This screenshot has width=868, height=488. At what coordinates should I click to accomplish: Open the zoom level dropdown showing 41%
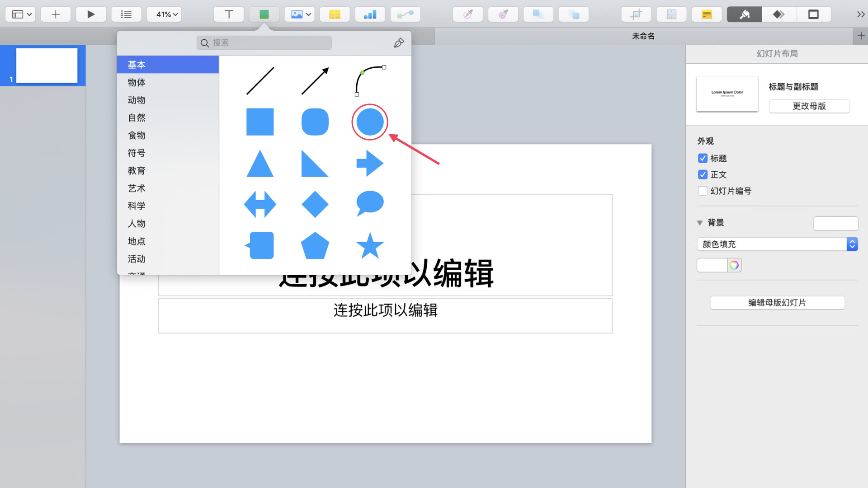[164, 14]
